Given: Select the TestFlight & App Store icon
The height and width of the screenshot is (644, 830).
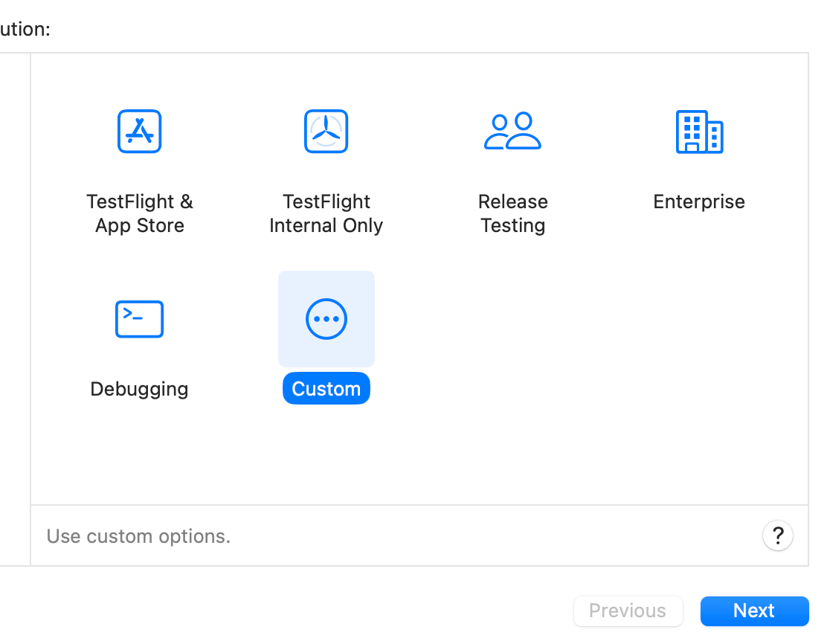Looking at the screenshot, I should 139,132.
